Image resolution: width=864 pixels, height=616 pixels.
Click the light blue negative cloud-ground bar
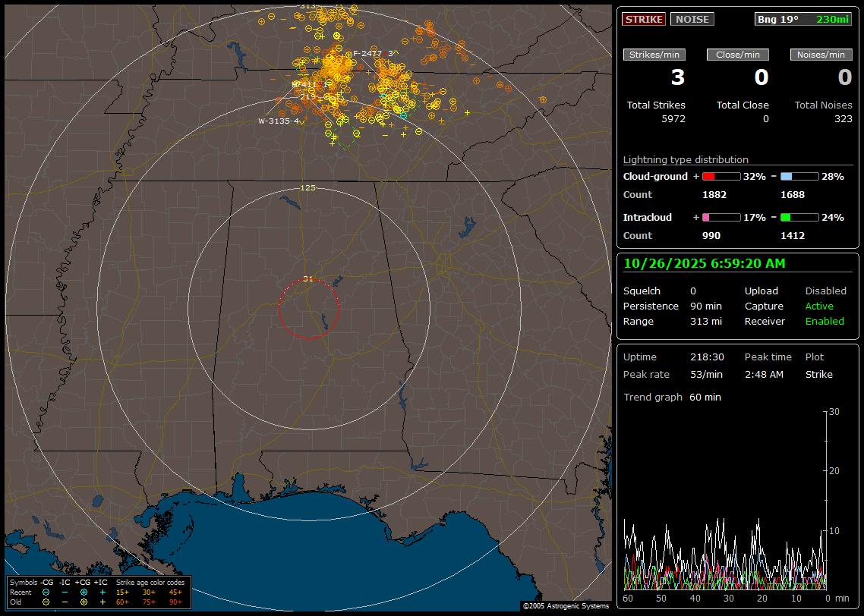pyautogui.click(x=799, y=177)
